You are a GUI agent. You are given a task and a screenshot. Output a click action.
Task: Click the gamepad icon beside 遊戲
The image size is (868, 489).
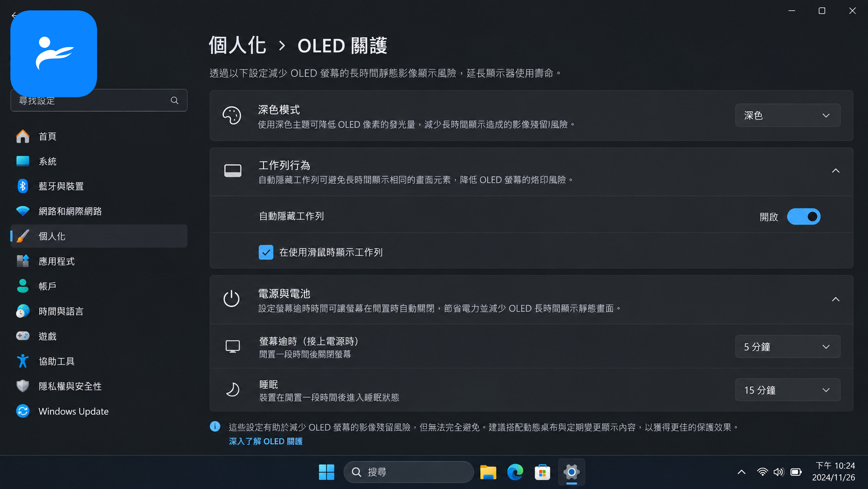23,336
